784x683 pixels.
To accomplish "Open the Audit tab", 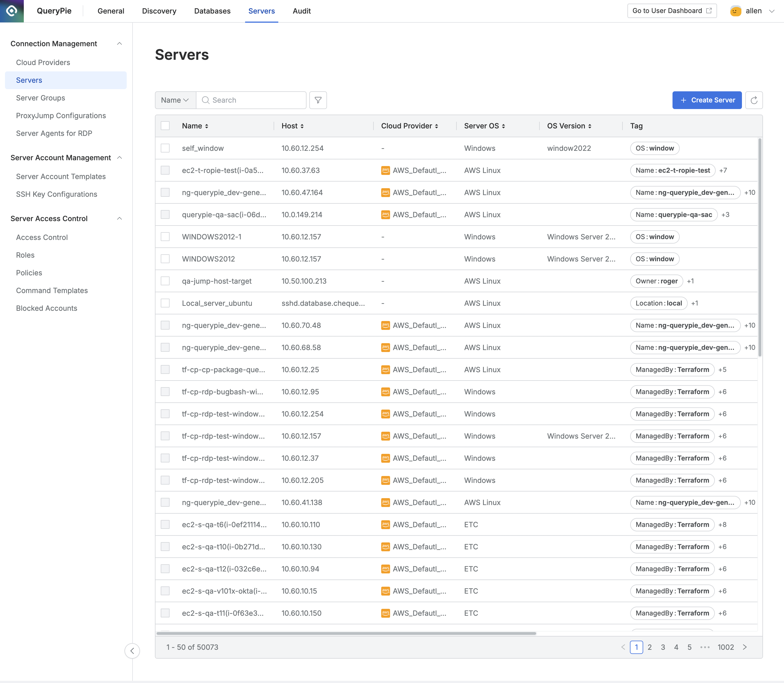I will click(x=301, y=11).
